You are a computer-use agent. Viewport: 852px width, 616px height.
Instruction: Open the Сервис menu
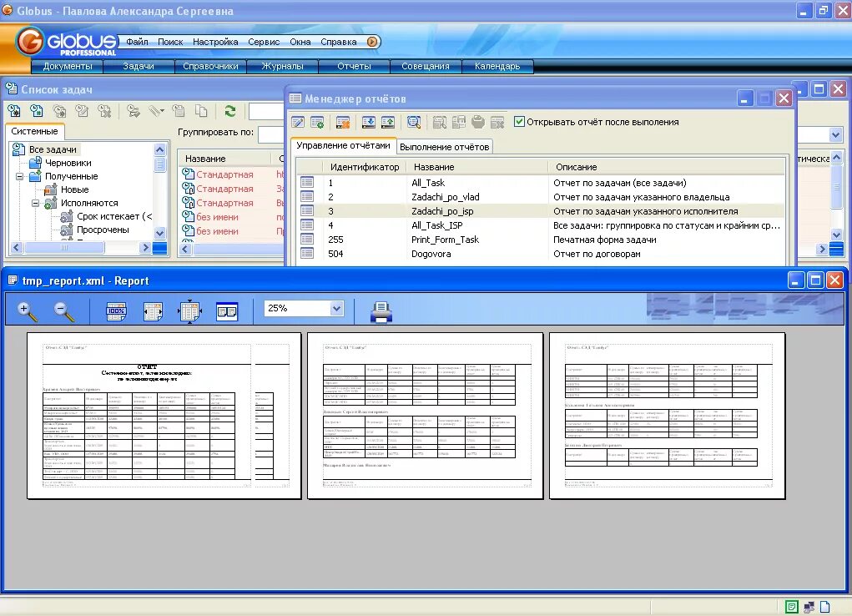coord(264,42)
